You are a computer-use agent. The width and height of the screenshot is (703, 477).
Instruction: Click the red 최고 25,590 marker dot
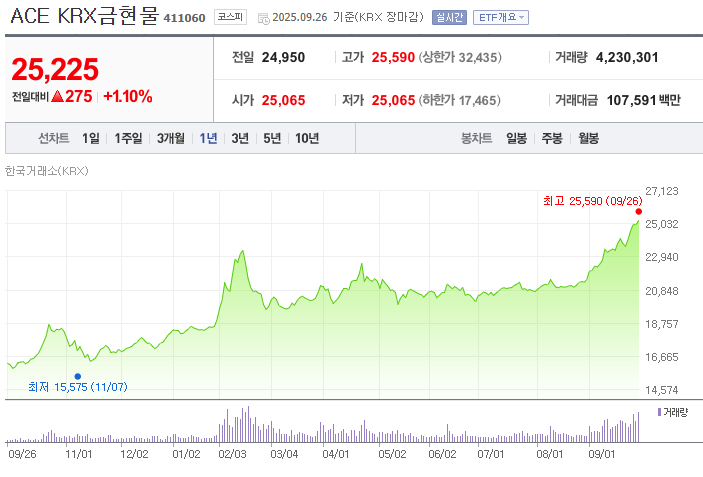click(x=638, y=212)
